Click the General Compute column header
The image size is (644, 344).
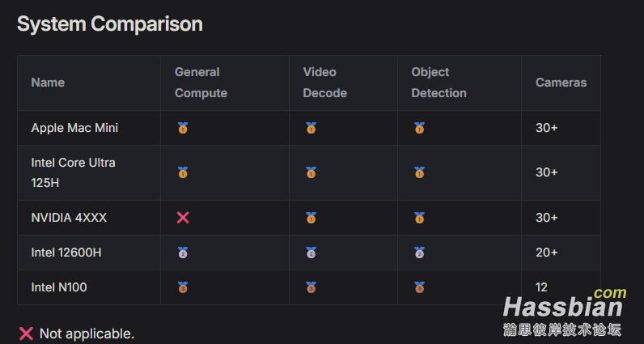pyautogui.click(x=201, y=83)
